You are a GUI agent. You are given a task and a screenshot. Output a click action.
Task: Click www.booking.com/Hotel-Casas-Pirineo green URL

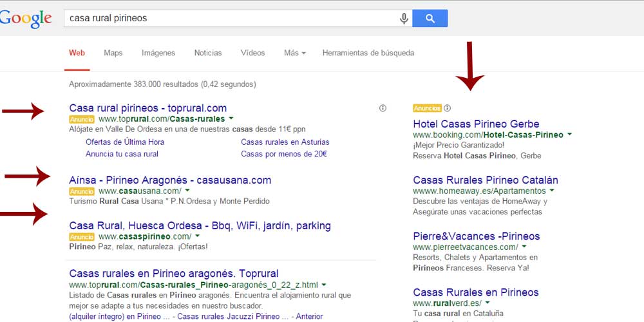[488, 135]
